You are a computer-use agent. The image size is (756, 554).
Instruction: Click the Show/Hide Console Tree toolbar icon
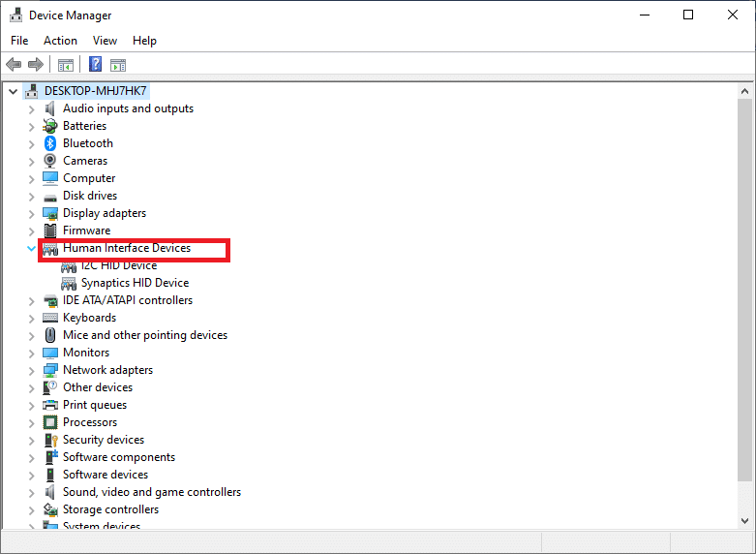pyautogui.click(x=66, y=65)
